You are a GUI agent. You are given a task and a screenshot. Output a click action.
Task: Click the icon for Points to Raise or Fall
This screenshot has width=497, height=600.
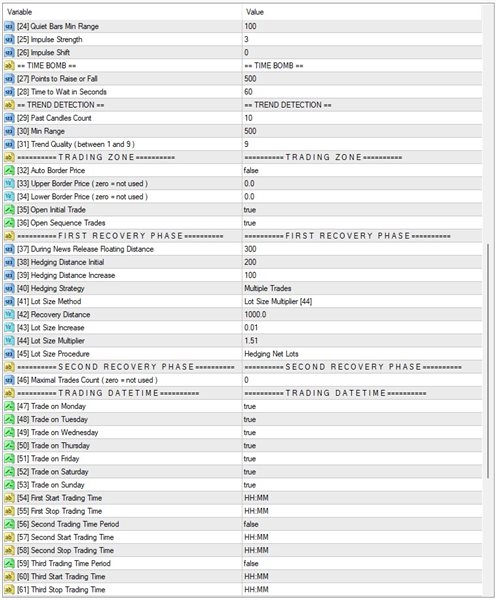pyautogui.click(x=9, y=79)
